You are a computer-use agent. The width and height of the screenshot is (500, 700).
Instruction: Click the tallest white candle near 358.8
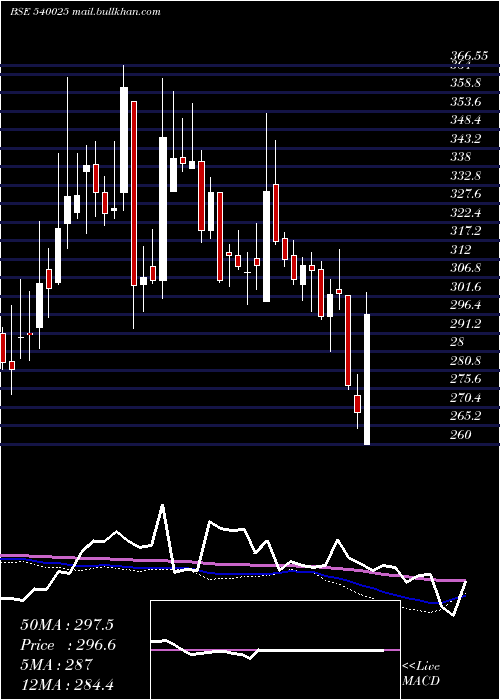(x=124, y=140)
